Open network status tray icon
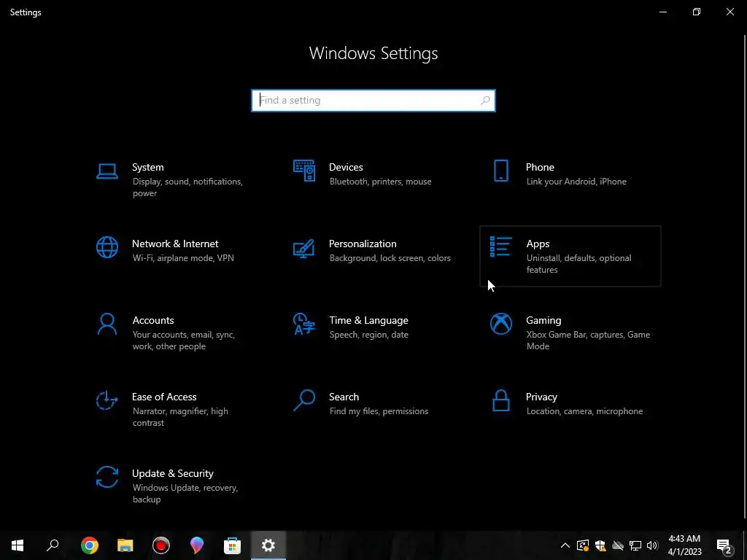The height and width of the screenshot is (560, 747). [635, 545]
